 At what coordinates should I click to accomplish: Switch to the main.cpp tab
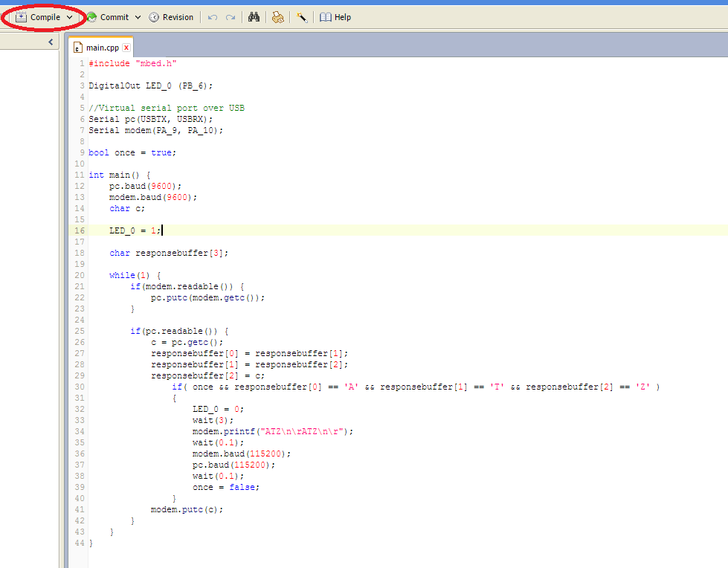[102, 48]
